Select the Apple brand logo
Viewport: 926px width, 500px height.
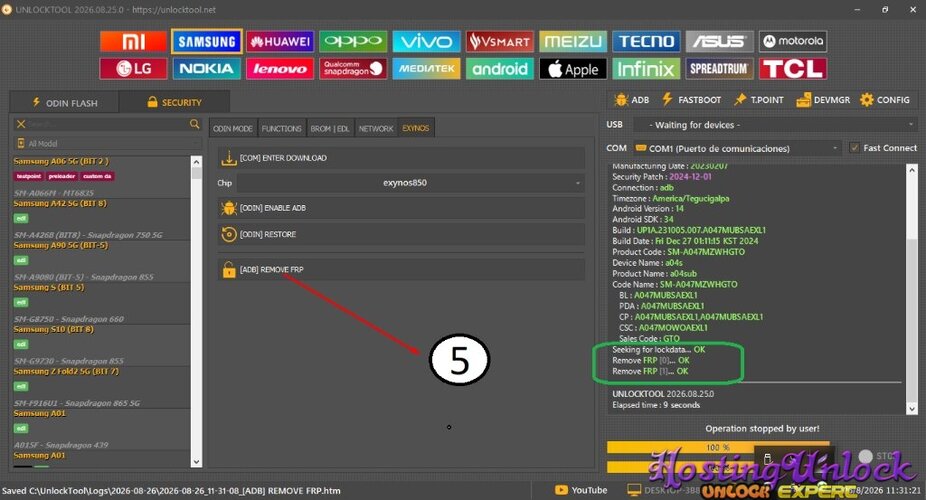click(x=573, y=68)
